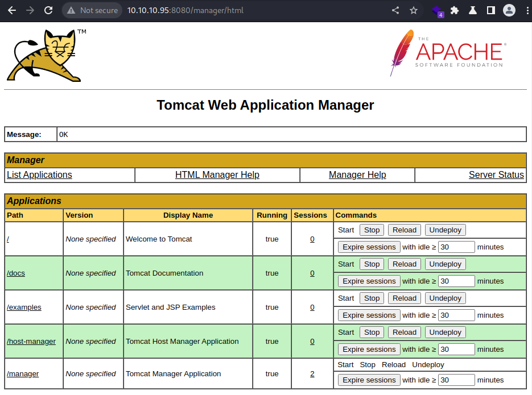Viewport: 532px width, 395px height.
Task: Open the List Applications link
Action: click(x=39, y=175)
